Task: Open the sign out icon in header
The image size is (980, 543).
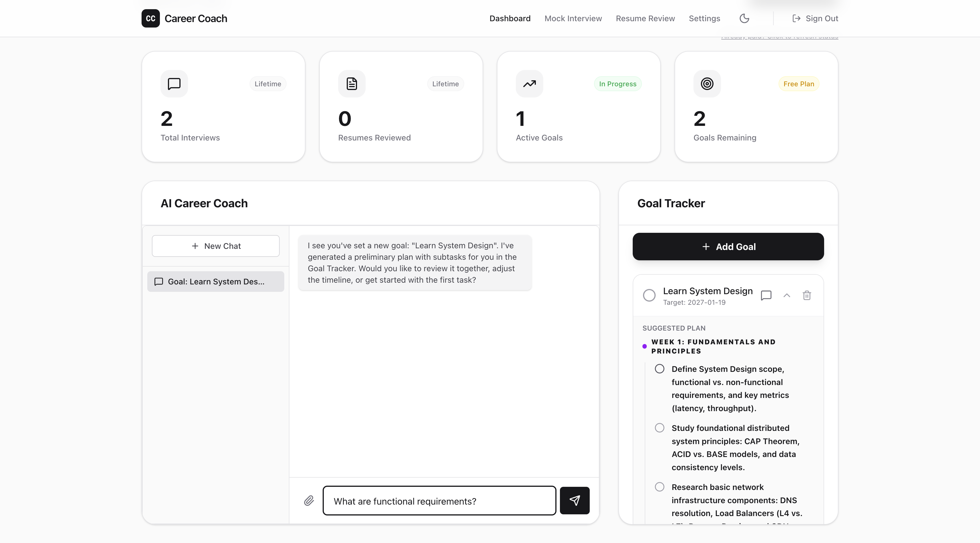Action: (795, 18)
